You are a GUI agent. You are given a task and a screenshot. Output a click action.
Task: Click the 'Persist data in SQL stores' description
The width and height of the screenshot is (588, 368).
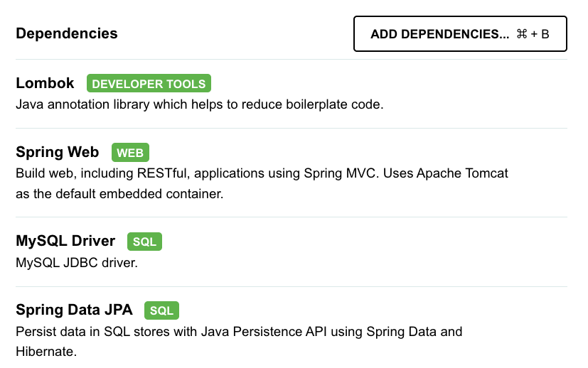pyautogui.click(x=239, y=332)
